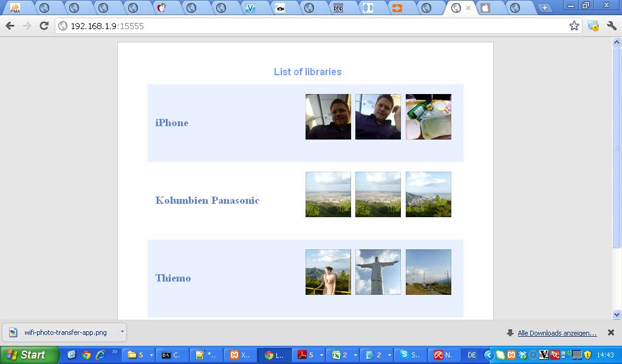622x364 pixels.
Task: Open the Thiemo library link
Action: tap(173, 278)
